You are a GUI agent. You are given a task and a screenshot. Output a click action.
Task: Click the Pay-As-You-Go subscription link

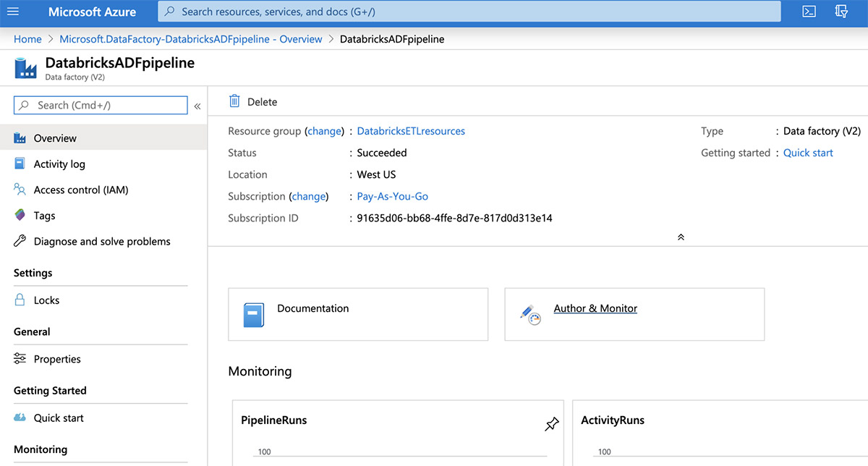click(x=393, y=196)
